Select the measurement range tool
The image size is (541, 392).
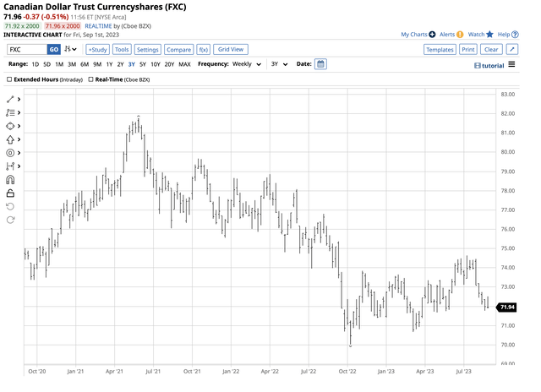10,166
